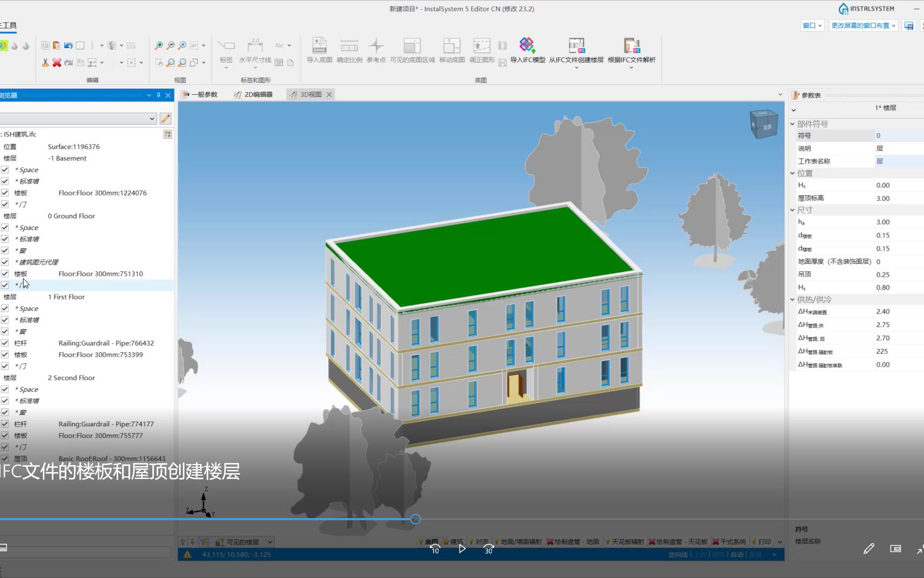Select the 0 Ground Floor storey row
Image resolution: width=924 pixels, height=578 pixels.
tap(87, 216)
